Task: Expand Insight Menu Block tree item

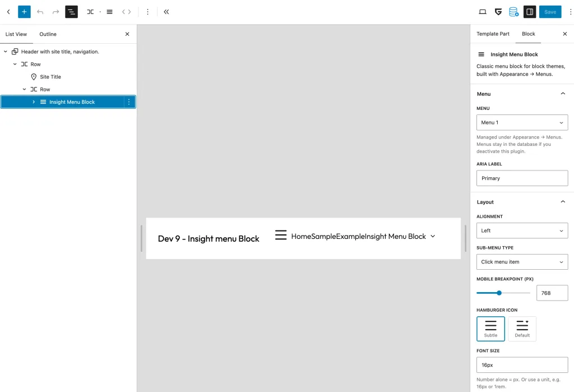Action: point(34,102)
